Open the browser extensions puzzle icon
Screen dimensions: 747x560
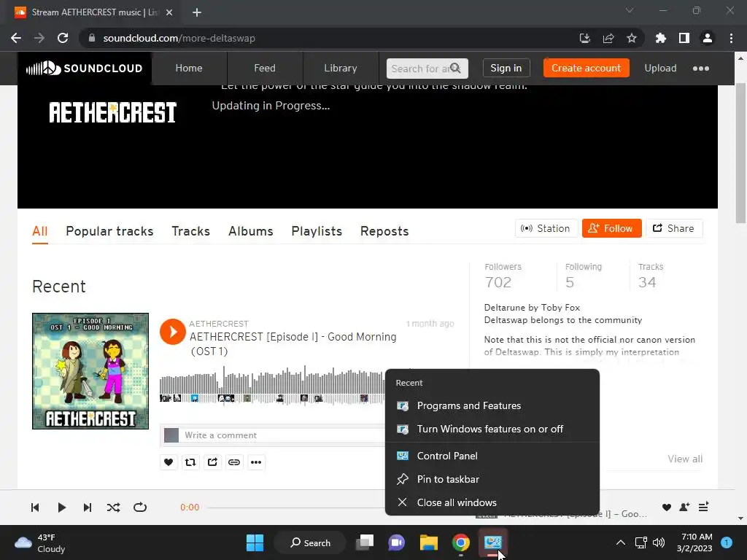click(x=661, y=38)
